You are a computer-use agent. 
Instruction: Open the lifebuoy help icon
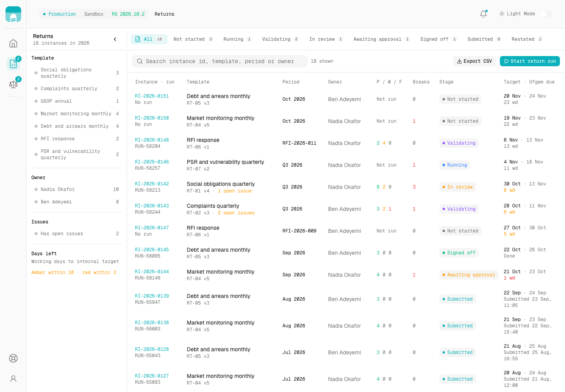click(x=13, y=358)
